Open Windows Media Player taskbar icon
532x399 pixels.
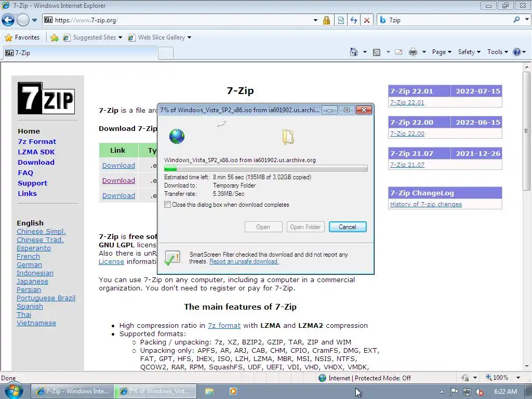233,391
